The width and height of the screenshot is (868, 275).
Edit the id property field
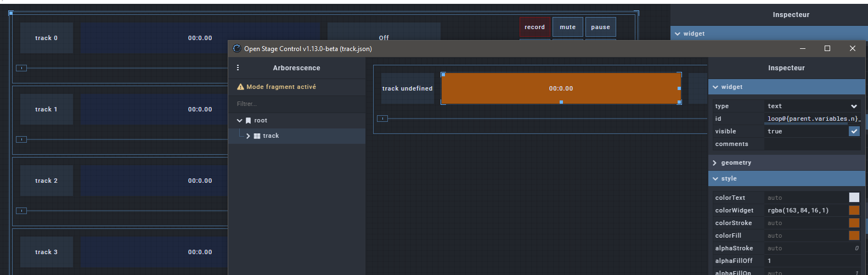813,119
